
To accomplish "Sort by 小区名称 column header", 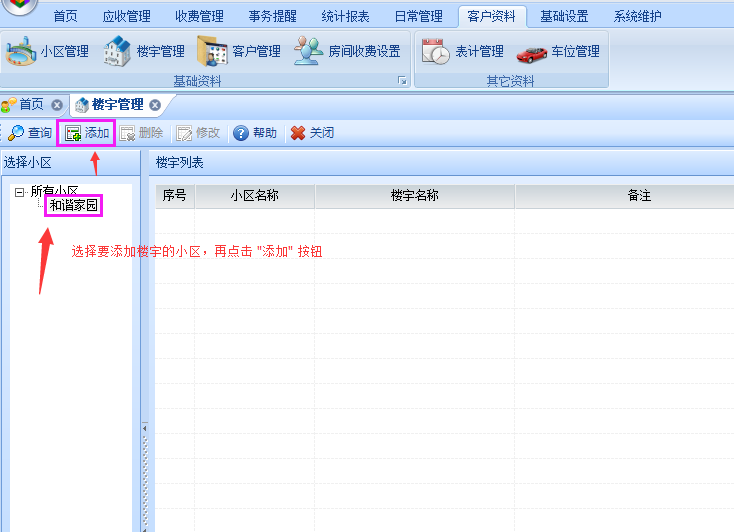I will (x=255, y=196).
